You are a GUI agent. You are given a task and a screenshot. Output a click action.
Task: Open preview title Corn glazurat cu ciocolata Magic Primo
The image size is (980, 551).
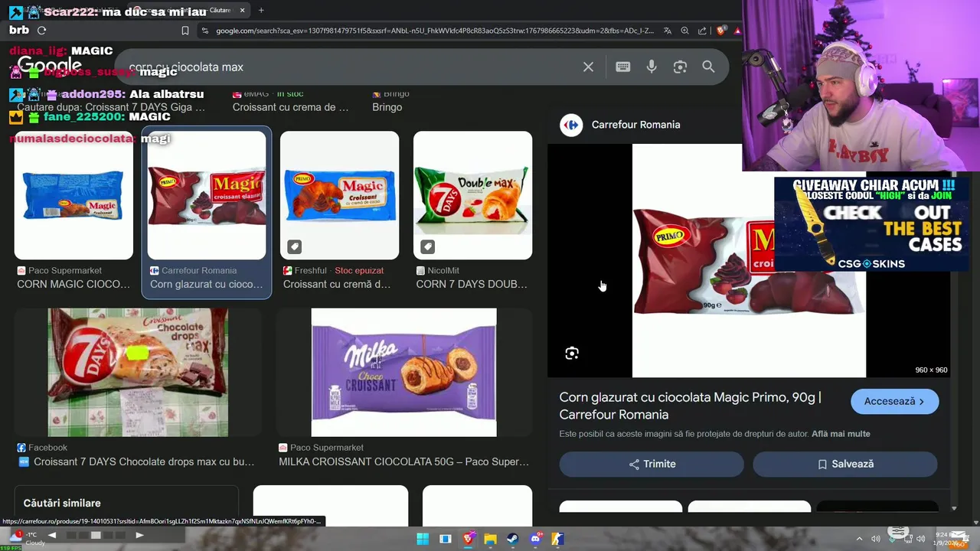690,406
